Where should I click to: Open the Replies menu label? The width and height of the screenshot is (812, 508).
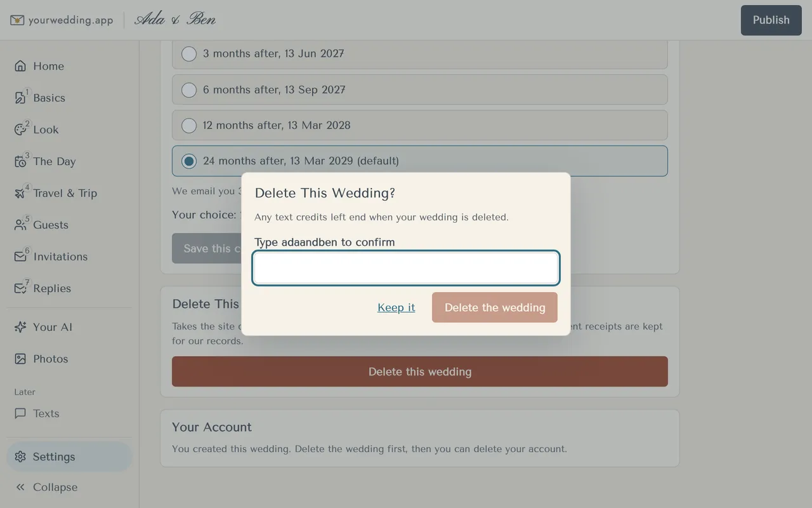(x=52, y=288)
